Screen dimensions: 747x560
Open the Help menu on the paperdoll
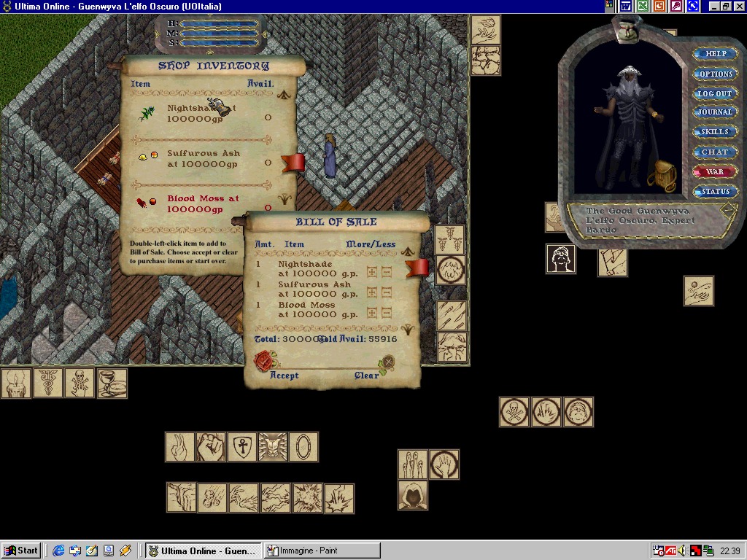716,54
